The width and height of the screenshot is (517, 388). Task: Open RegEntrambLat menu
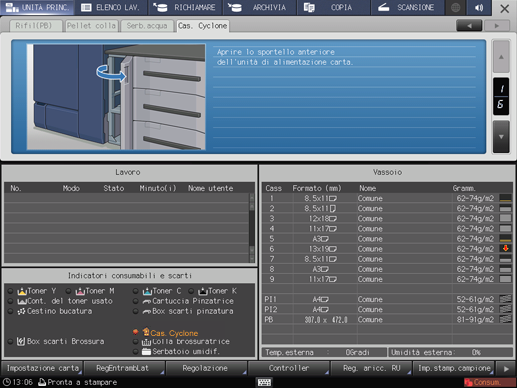click(124, 368)
